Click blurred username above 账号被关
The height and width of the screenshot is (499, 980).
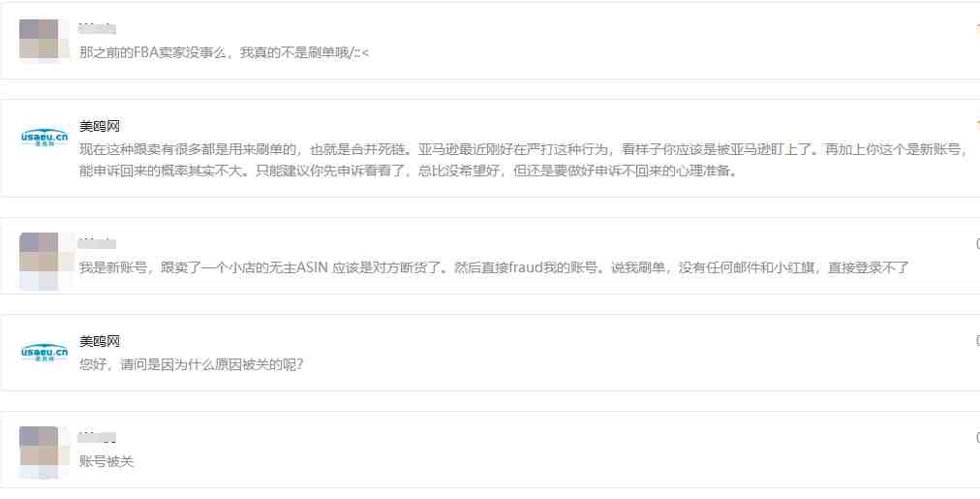(98, 438)
